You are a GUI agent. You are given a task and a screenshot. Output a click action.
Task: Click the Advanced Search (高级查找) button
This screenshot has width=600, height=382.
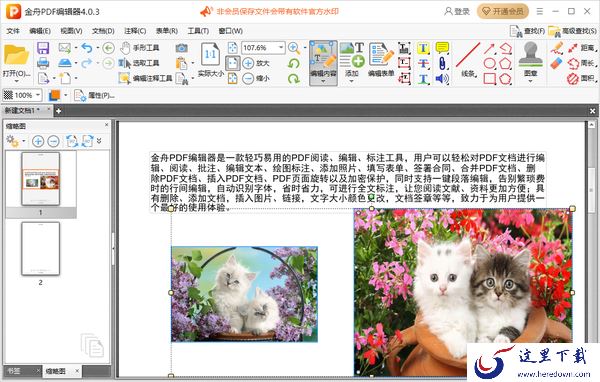point(572,31)
